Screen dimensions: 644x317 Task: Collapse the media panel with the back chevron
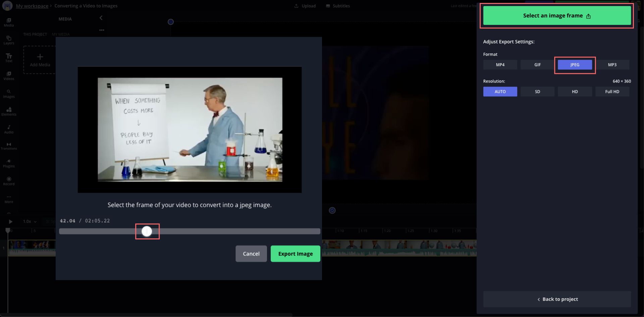point(101,18)
